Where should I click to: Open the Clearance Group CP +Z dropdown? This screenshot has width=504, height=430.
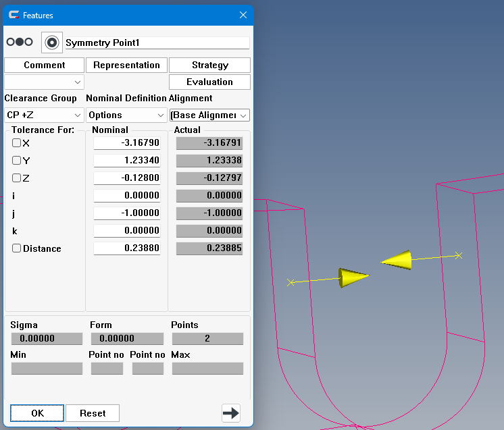(44, 115)
